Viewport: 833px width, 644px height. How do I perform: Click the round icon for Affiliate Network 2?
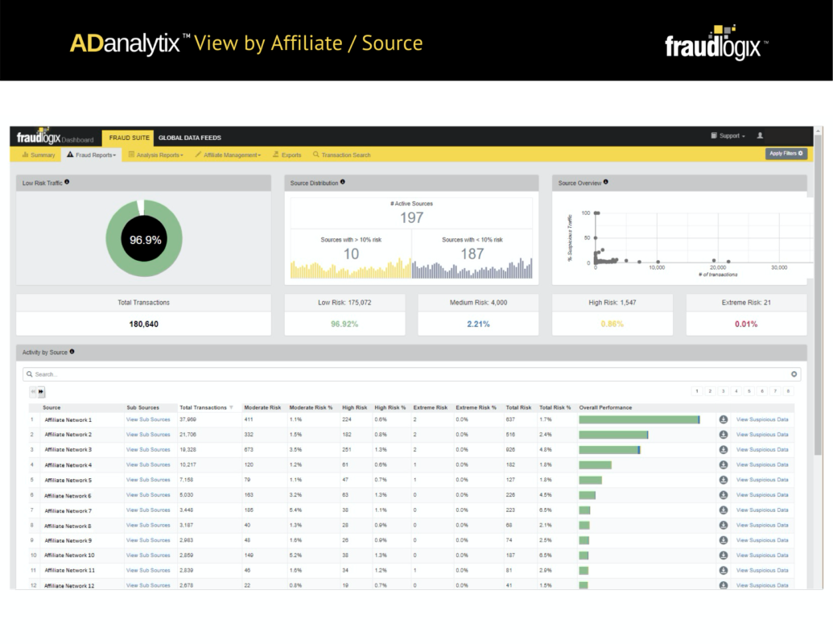(x=723, y=434)
